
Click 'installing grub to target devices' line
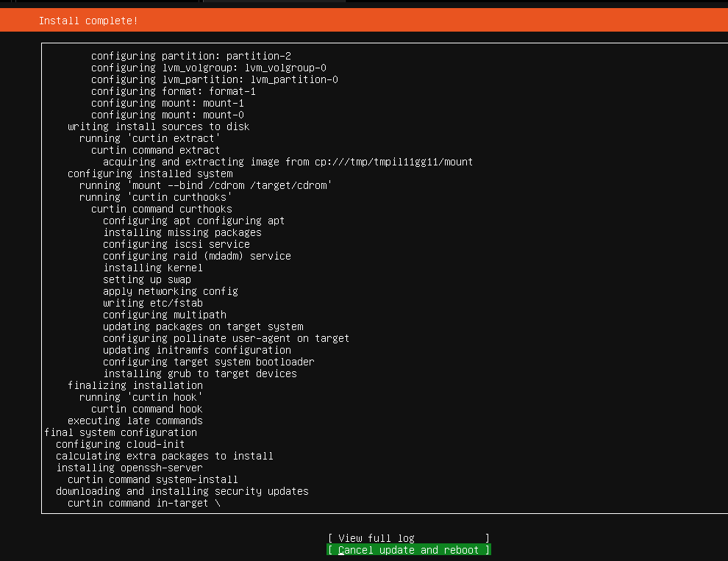point(200,374)
